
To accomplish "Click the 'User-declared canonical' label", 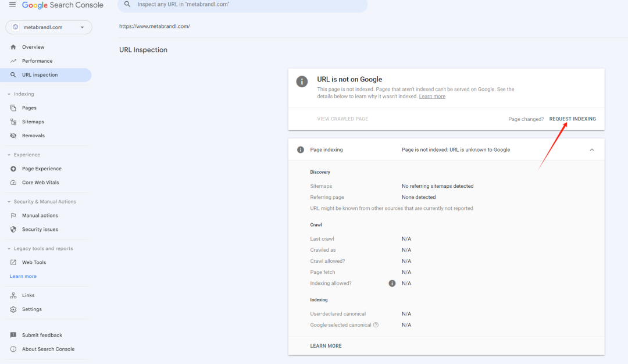I will pos(338,314).
